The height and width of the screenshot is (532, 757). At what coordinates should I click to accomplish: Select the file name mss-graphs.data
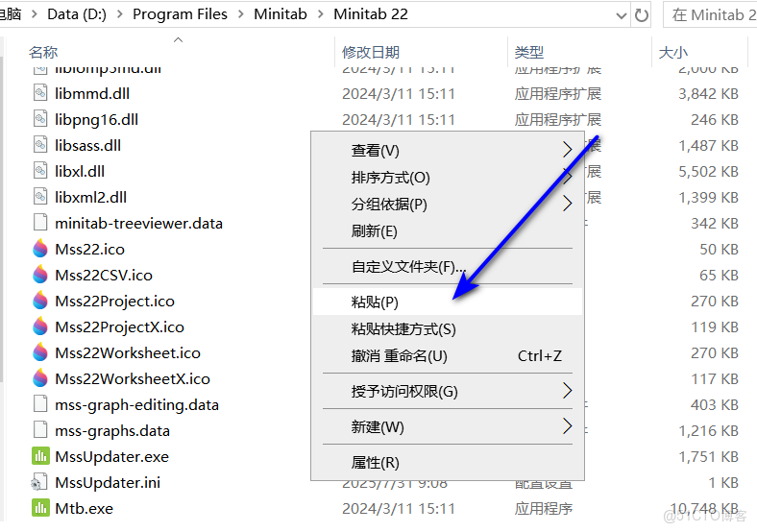tap(112, 430)
